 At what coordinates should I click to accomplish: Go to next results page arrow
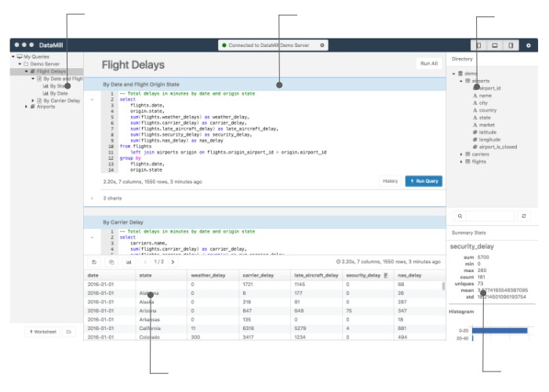(x=173, y=262)
